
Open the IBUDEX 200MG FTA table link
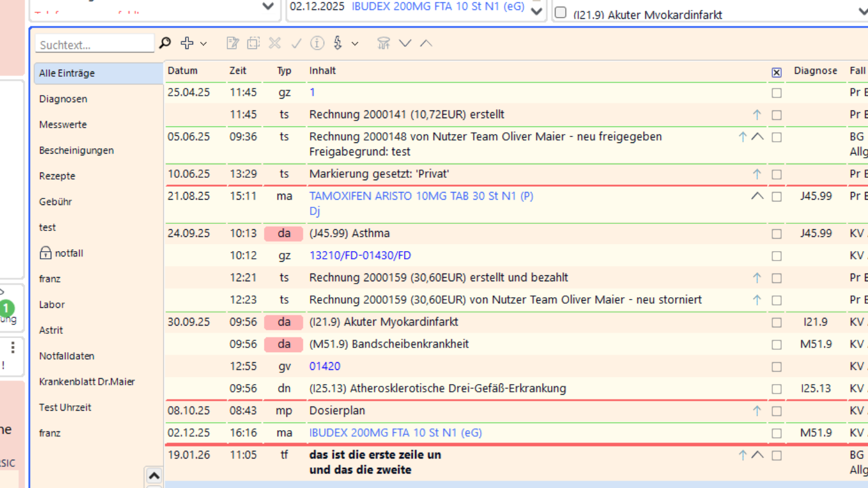pyautogui.click(x=395, y=432)
